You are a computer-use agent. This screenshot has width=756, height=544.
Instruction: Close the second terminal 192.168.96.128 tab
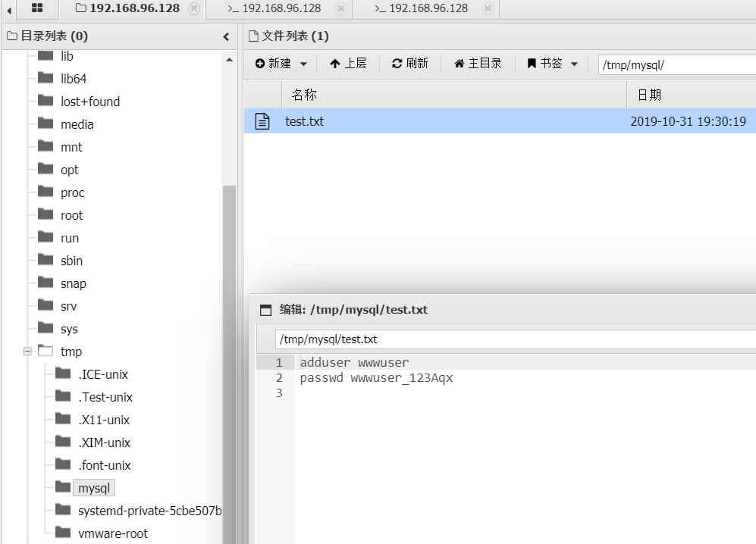[x=488, y=8]
